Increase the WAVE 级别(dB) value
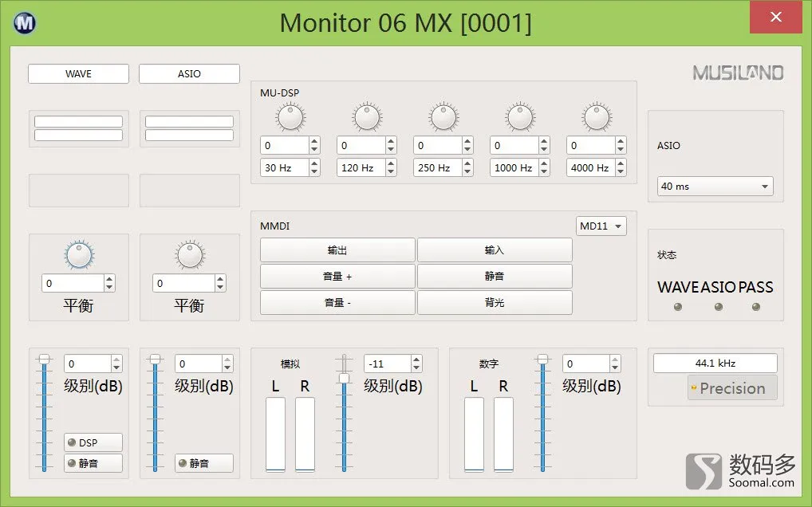 [116, 360]
